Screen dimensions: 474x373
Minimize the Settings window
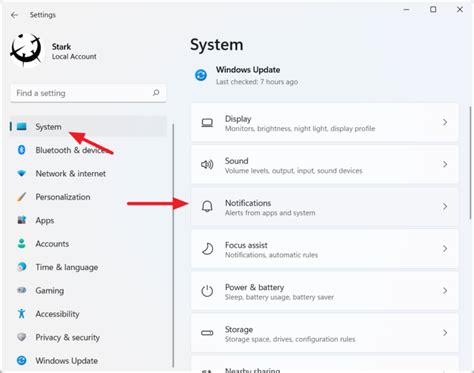[406, 10]
